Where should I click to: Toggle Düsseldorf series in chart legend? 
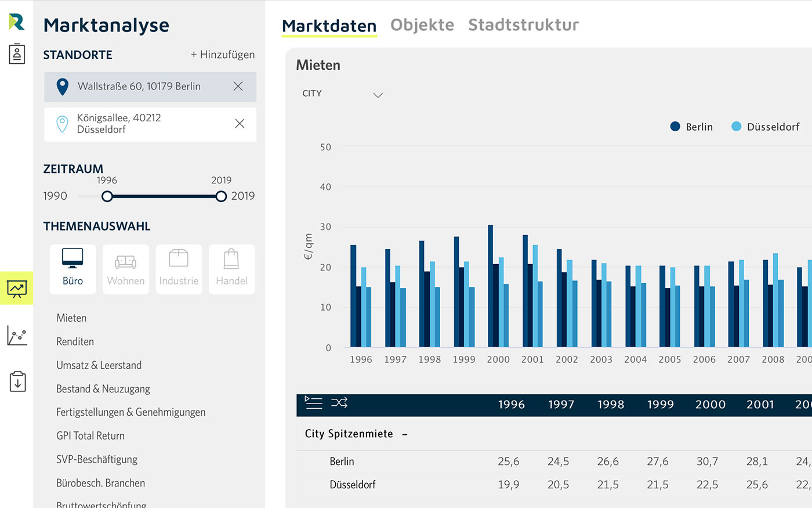pyautogui.click(x=766, y=127)
